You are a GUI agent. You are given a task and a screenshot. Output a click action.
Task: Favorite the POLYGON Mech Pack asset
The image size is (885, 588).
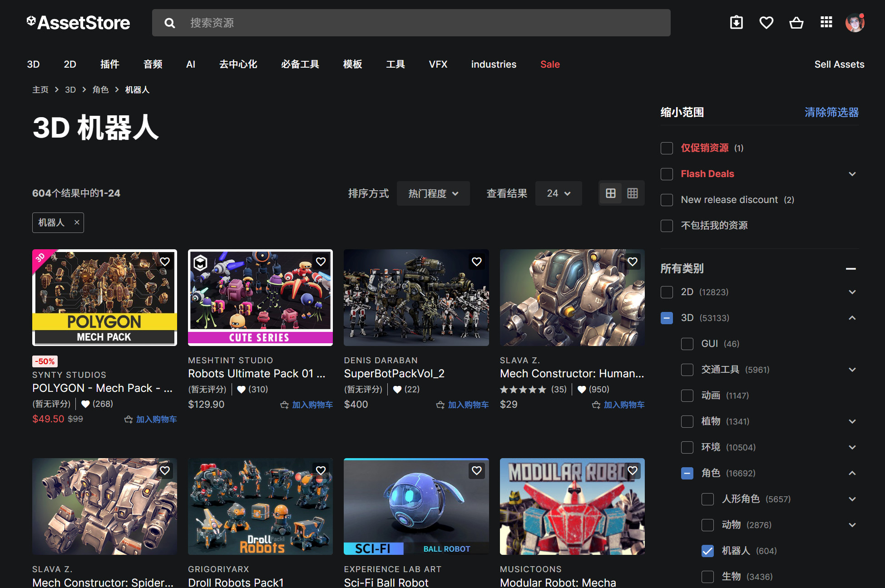(165, 262)
